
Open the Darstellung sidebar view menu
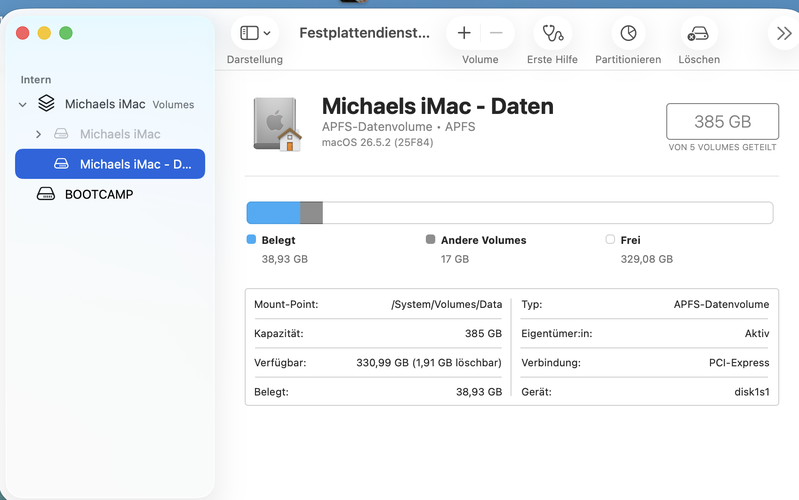pos(255,33)
